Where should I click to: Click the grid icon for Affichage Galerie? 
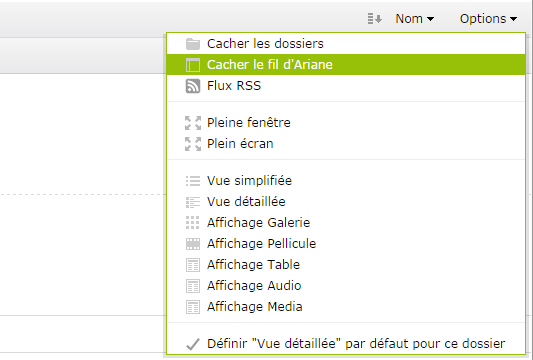193,223
